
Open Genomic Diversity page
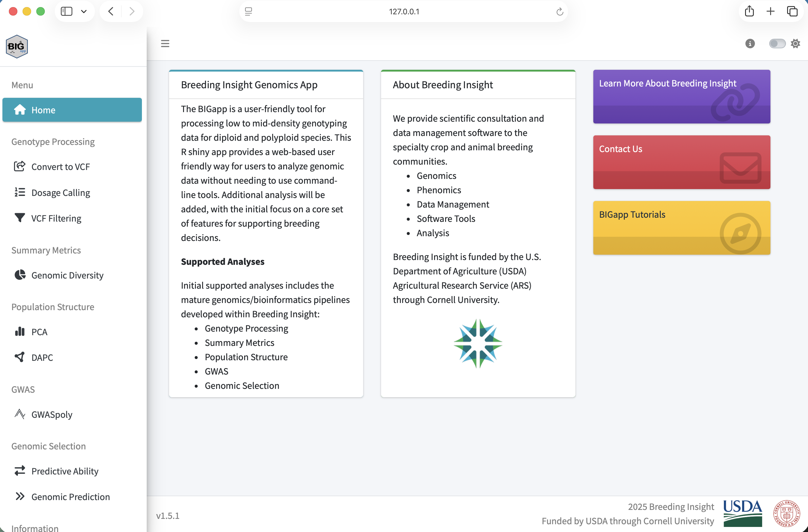72,275
